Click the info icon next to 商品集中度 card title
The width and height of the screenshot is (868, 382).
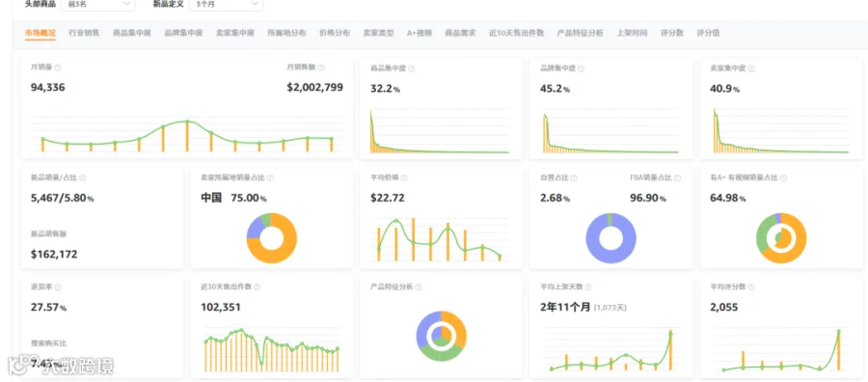pyautogui.click(x=411, y=68)
